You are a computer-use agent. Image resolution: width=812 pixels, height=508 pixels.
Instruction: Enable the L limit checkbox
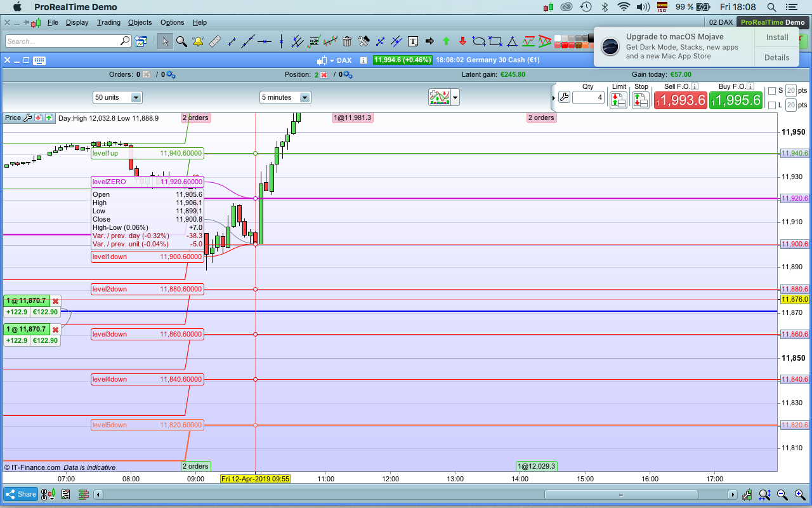[x=772, y=105]
